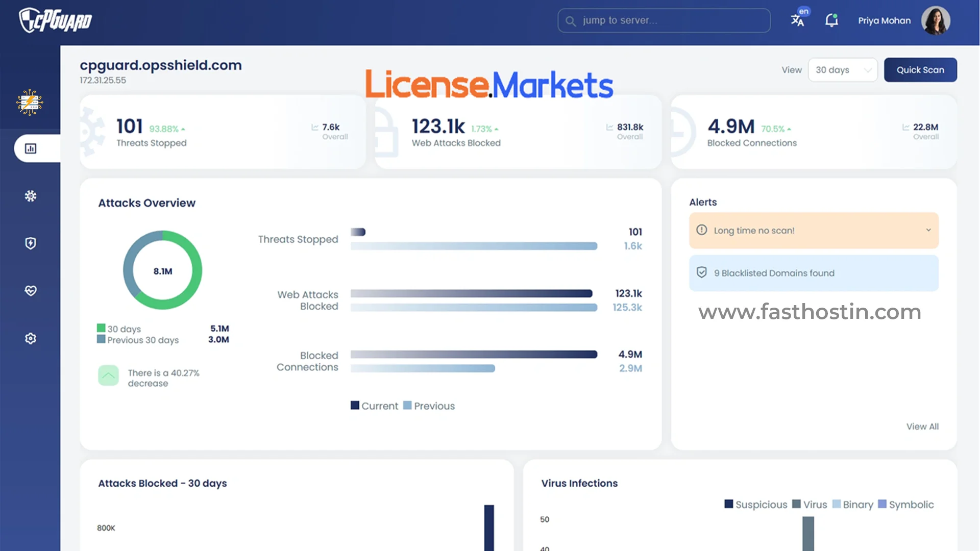Click the Attacks Blocked - 30 days heading
980x551 pixels.
(x=162, y=483)
